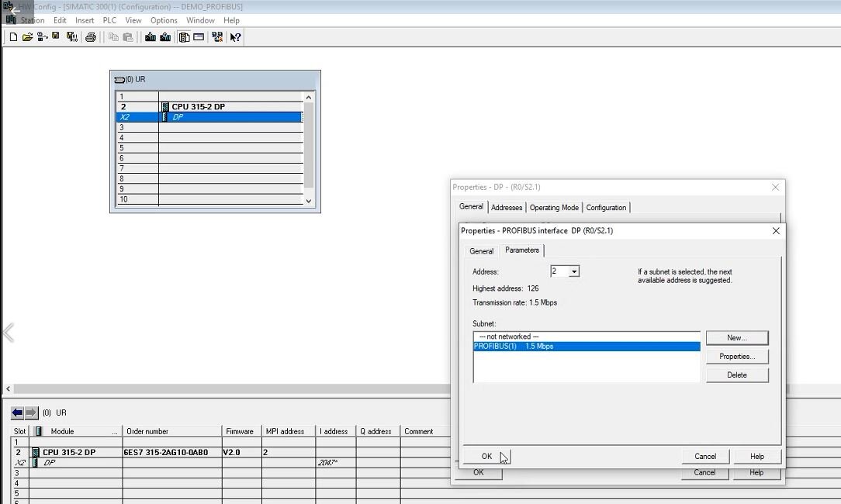The width and height of the screenshot is (841, 504).
Task: Click the context Help arrow icon
Action: 235,37
